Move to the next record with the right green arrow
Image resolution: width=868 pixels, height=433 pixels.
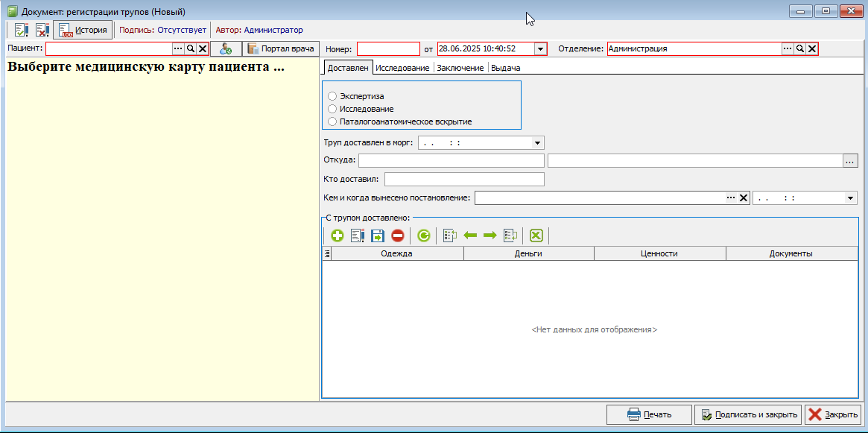(x=490, y=236)
